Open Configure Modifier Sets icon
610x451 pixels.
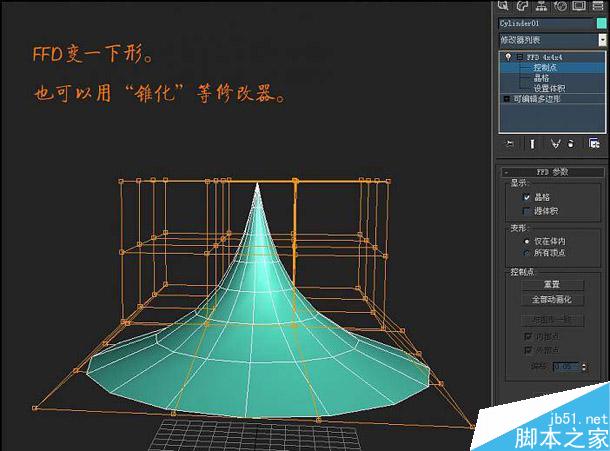tap(594, 144)
